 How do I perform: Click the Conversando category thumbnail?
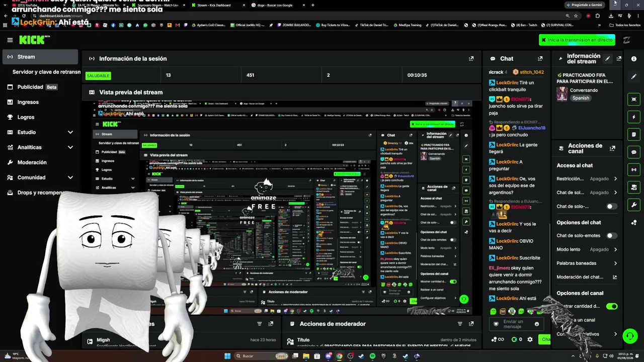(562, 94)
